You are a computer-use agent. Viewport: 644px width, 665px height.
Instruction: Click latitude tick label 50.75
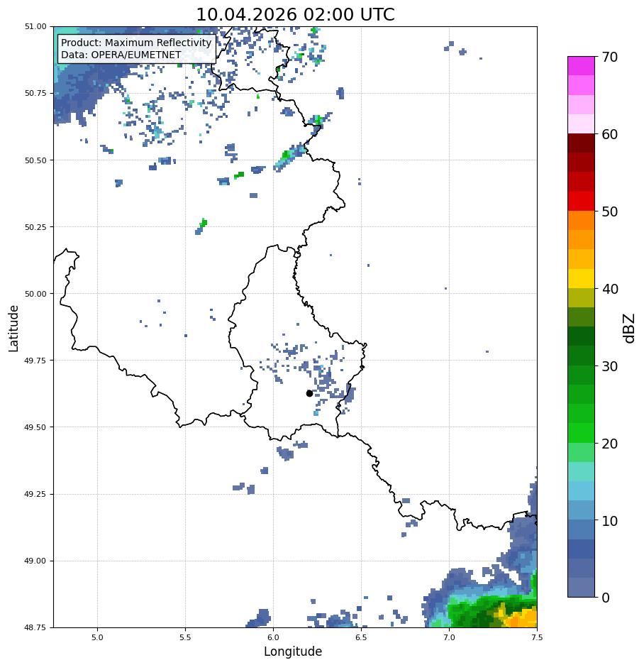tap(35, 93)
